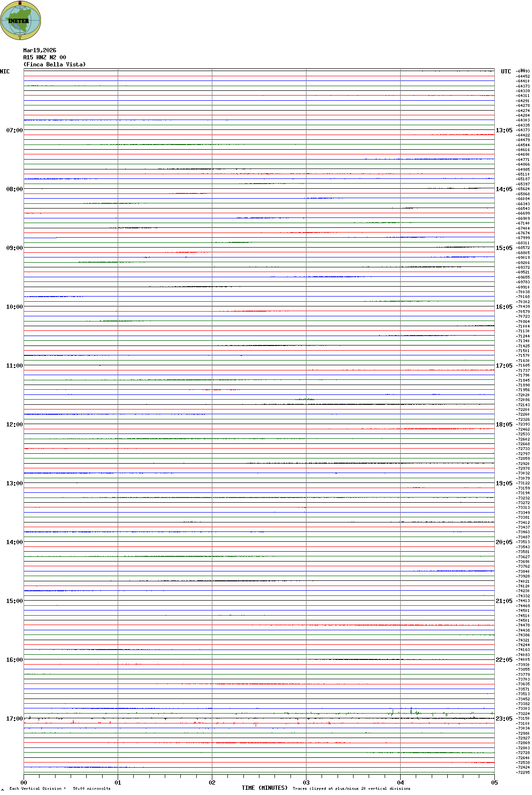
Task: Select the 12:00 local time marker
Action: point(14,425)
